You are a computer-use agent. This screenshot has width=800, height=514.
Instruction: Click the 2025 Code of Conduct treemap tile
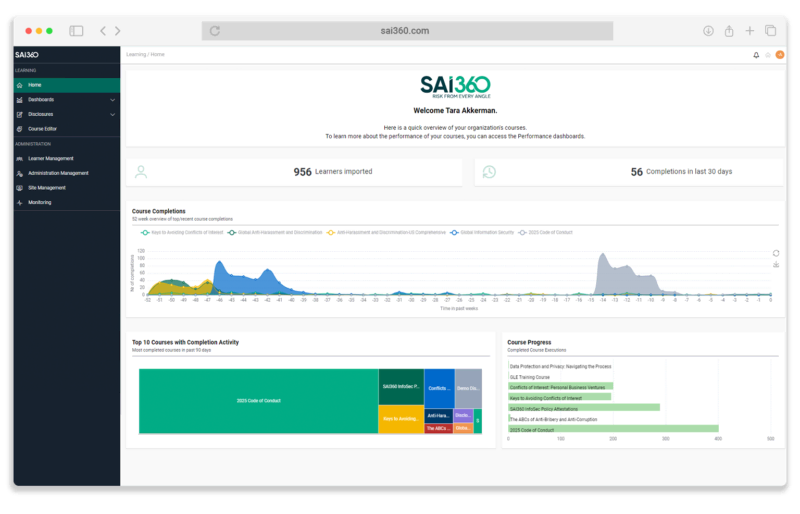tap(257, 400)
